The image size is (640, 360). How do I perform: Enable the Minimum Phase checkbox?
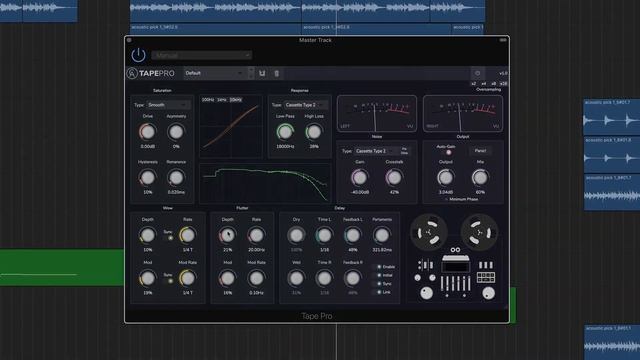point(447,199)
